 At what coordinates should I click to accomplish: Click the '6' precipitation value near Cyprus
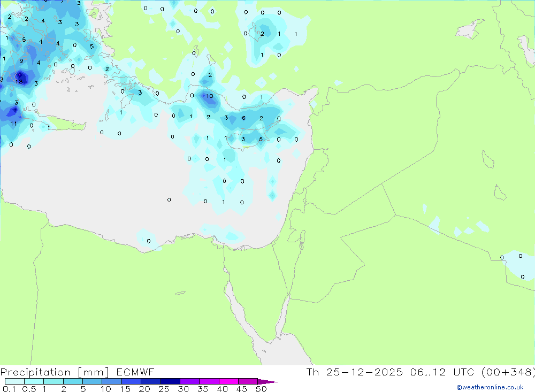pos(243,118)
